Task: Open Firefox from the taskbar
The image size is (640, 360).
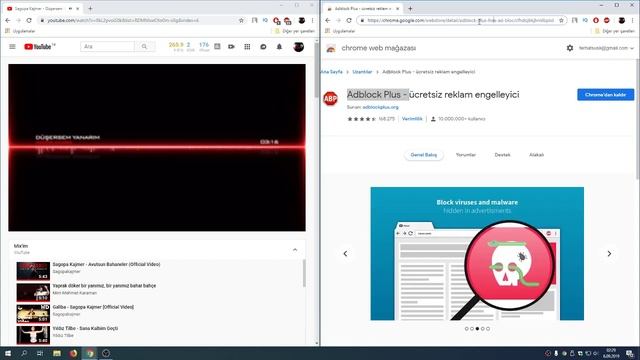Action: click(73, 353)
